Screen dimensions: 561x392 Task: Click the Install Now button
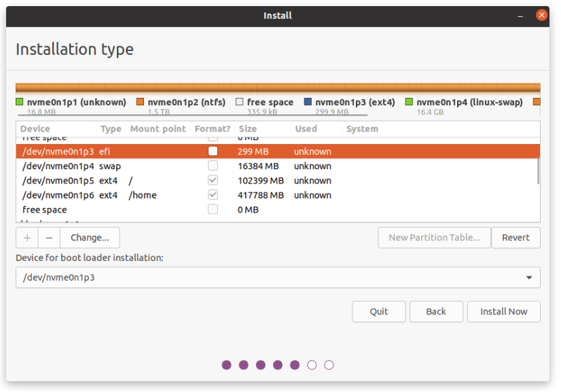point(503,312)
